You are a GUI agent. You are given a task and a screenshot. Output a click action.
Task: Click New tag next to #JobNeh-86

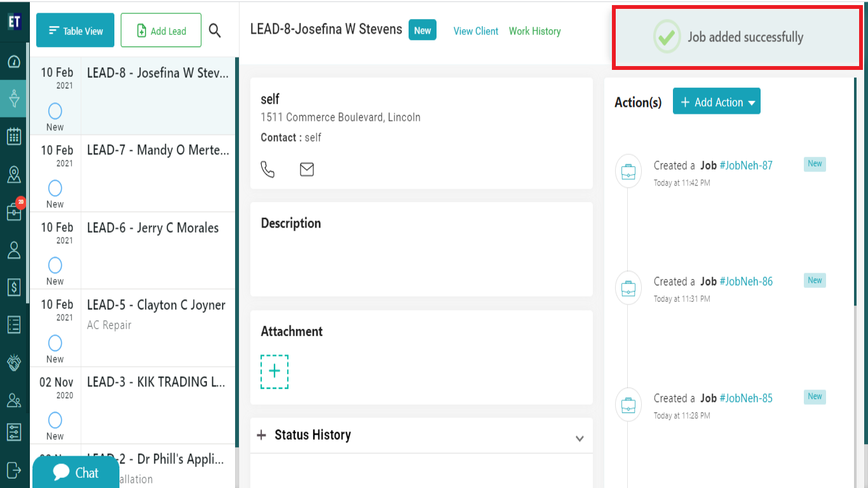pyautogui.click(x=815, y=280)
